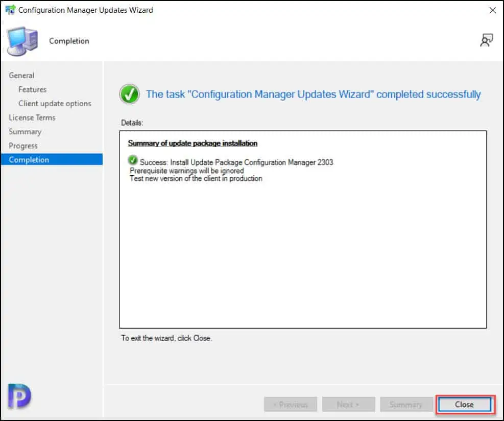The width and height of the screenshot is (504, 421).
Task: Select the highlighted Completion step
Action: pyautogui.click(x=52, y=159)
